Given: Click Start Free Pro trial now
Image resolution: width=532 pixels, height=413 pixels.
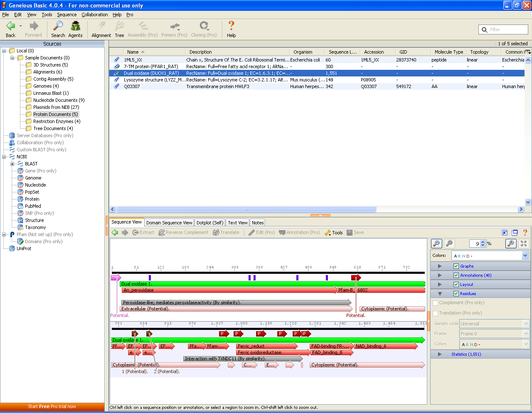Looking at the screenshot, I should click(52, 406).
